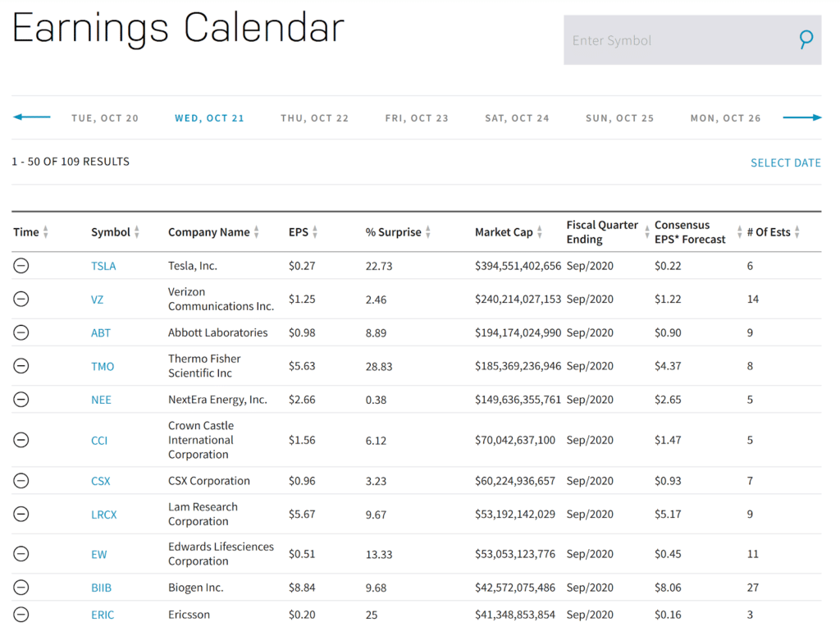Sort the table by Time column
840x627 pixels.
pos(46,232)
